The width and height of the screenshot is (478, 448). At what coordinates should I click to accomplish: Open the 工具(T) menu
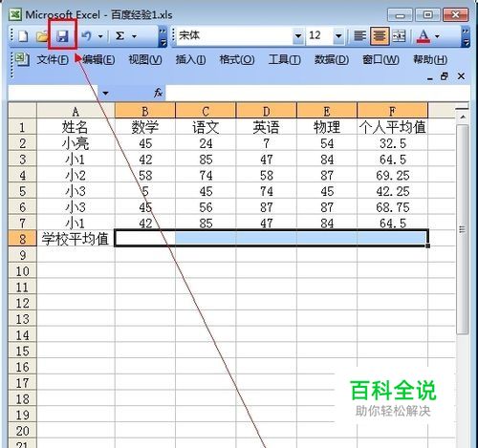284,59
